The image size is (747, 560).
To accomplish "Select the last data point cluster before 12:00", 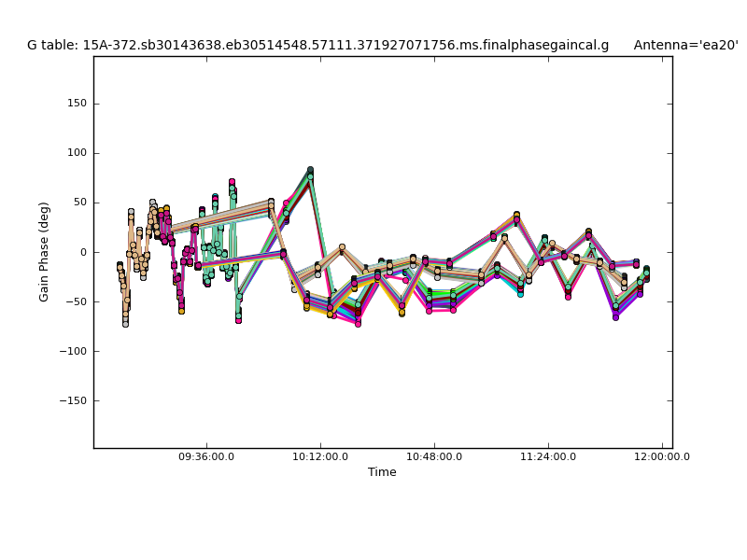I will click(x=646, y=273).
